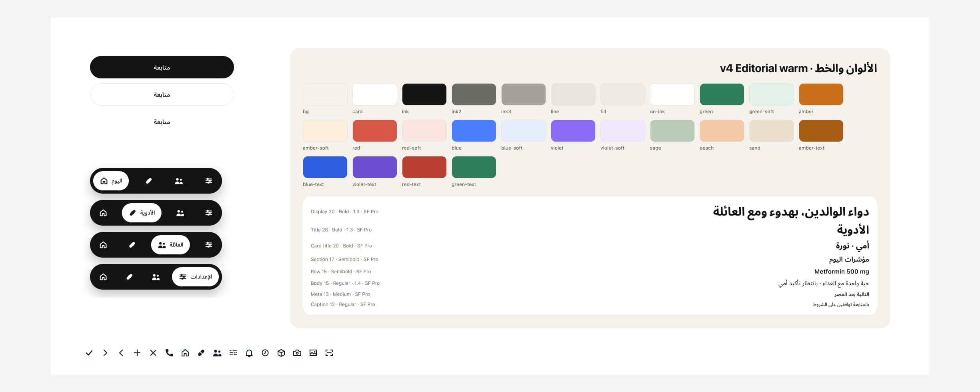980x392 pixels.
Task: Click the X close icon in the bottom icon row
Action: click(153, 353)
